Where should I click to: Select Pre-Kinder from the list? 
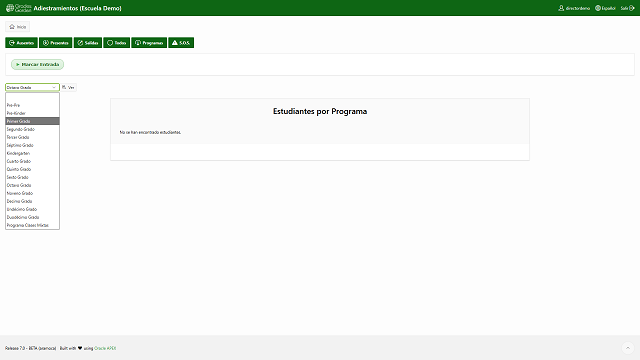(32, 113)
